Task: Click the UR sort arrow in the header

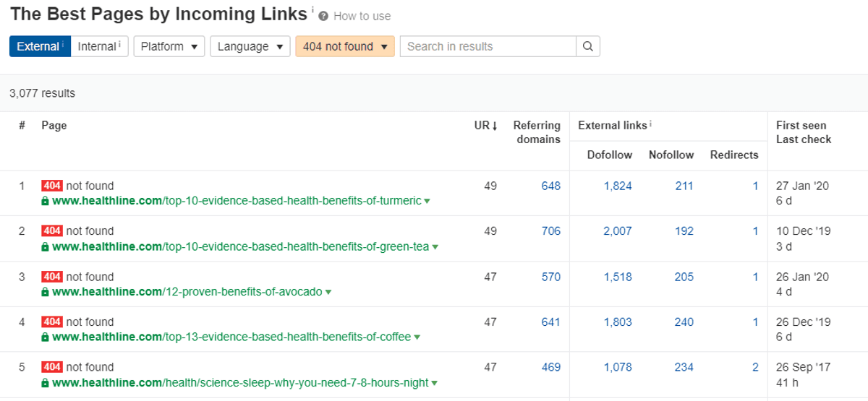Action: coord(495,126)
